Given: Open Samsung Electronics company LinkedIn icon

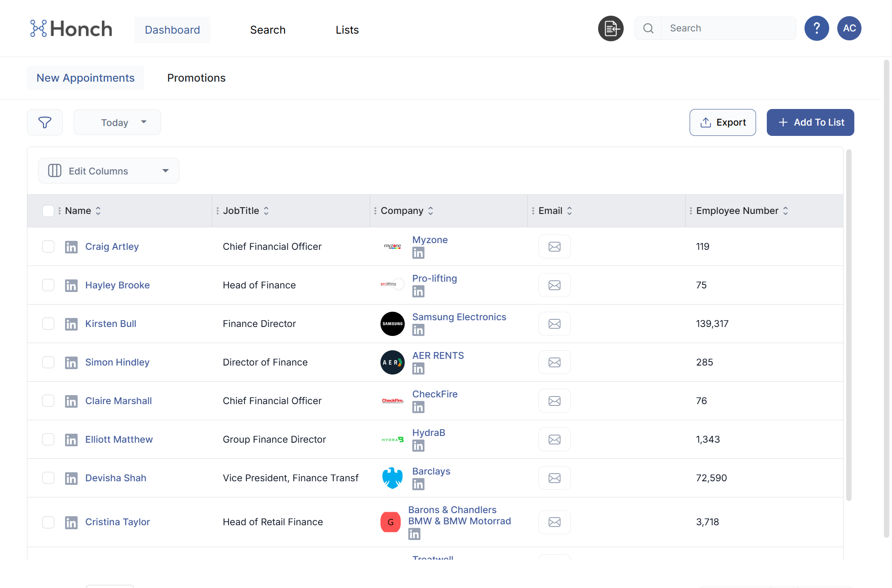Looking at the screenshot, I should point(418,331).
